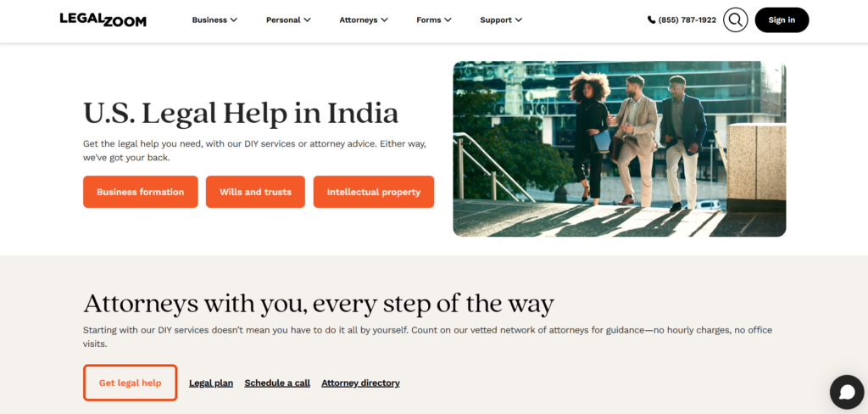Expand the Personal menu chevron
868x414 pixels.
pos(307,20)
